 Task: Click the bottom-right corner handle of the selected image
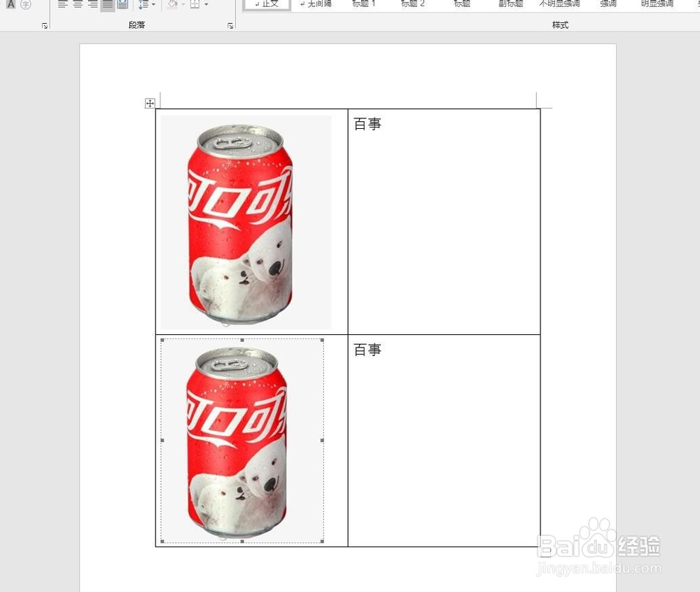(x=322, y=542)
